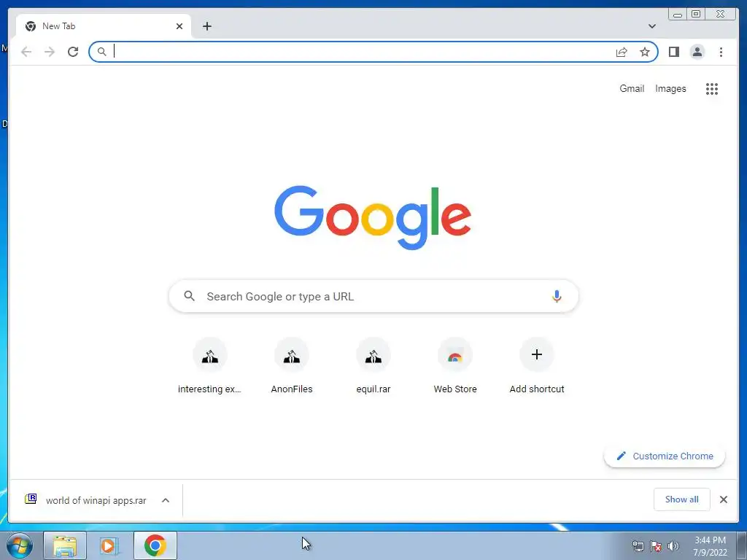Open the Action Center flag icon

[656, 546]
